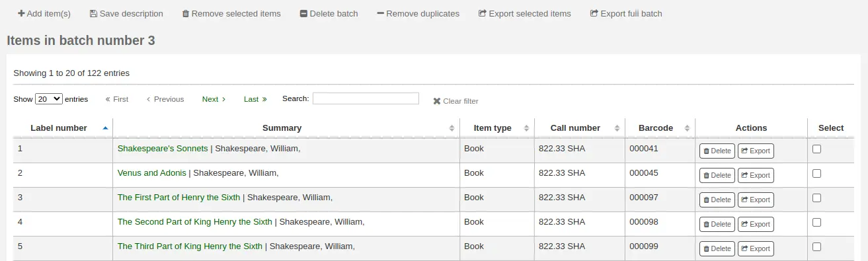Delete item with barcode 000099
Screen dimensions: 868x261
(717, 249)
